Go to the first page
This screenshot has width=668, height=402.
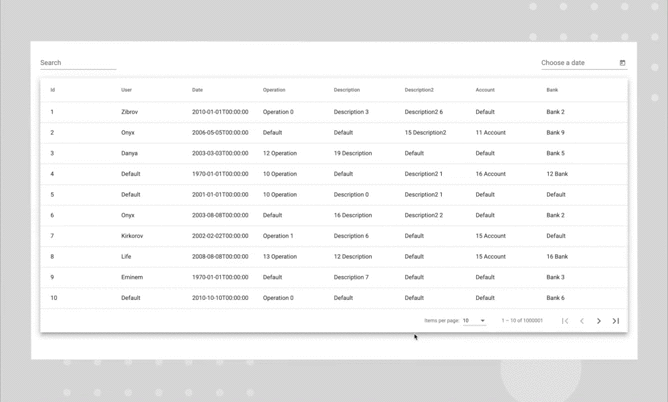click(565, 321)
